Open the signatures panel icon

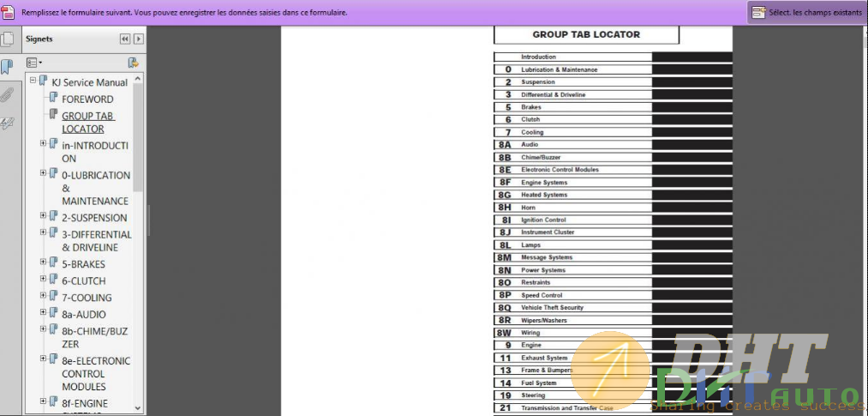(x=7, y=124)
